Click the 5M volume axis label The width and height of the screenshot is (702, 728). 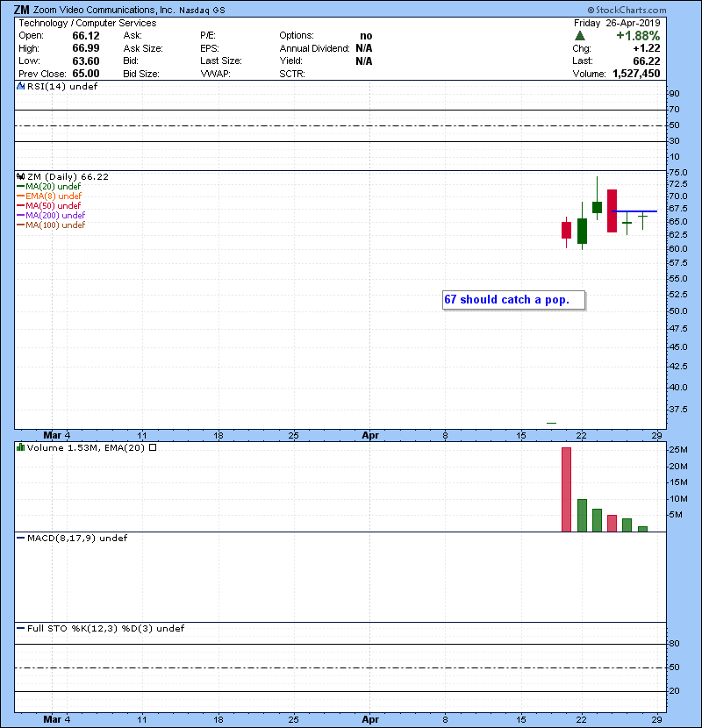(676, 515)
